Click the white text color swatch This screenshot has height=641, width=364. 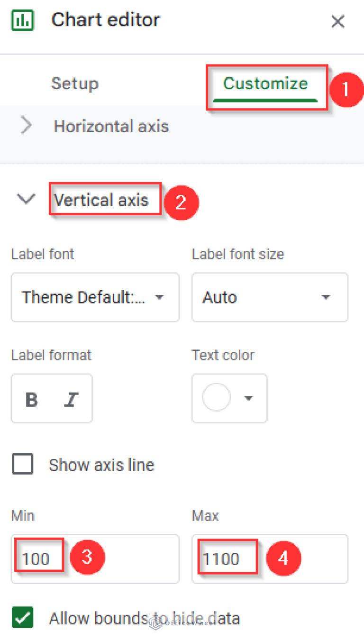tap(216, 398)
